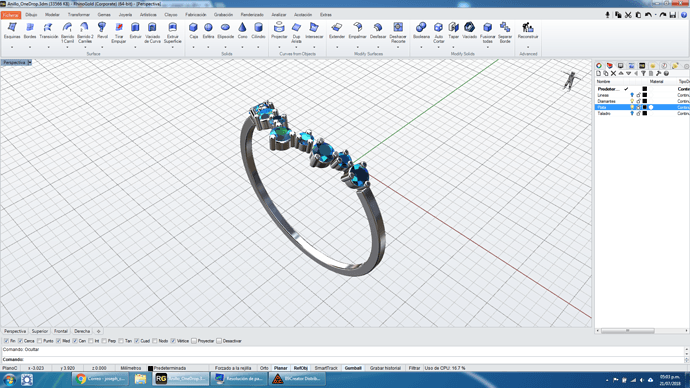This screenshot has width=690, height=388.
Task: Click the Deshacer Recorte tool
Action: (398, 33)
